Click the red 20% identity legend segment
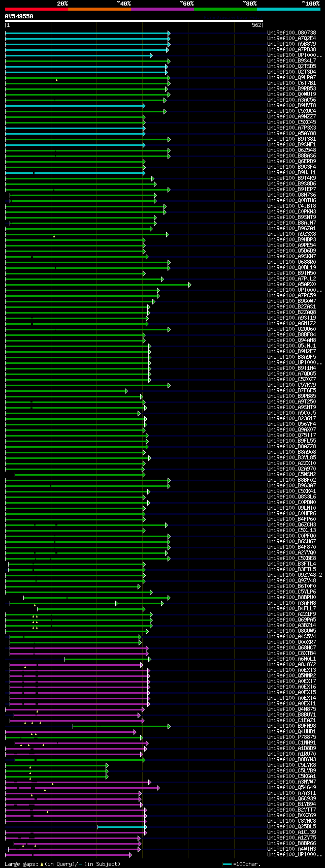Viewport: 325px width, 868px height. pyautogui.click(x=37, y=9)
